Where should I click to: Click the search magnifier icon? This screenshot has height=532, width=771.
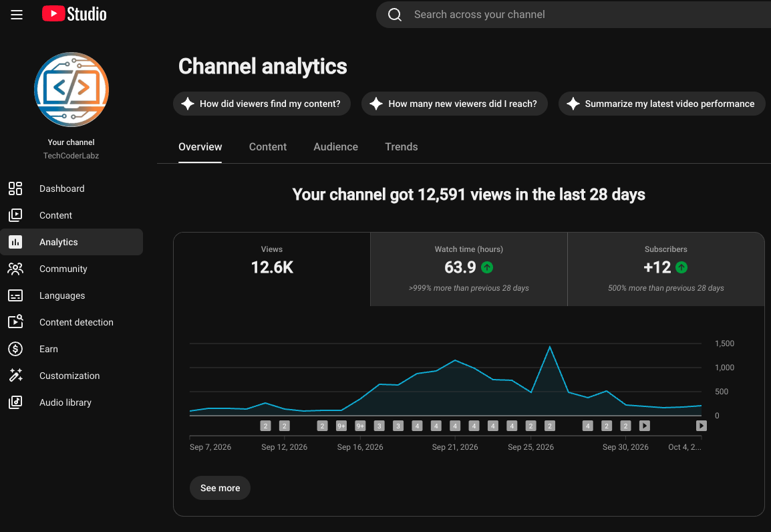click(x=395, y=15)
